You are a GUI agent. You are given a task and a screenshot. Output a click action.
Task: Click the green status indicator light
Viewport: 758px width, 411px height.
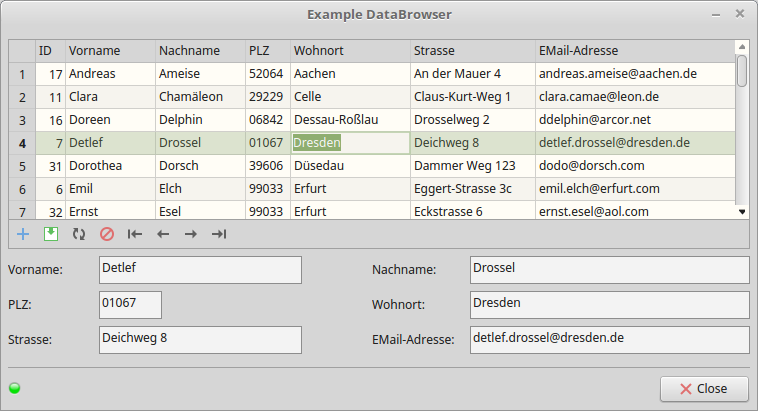coord(15,388)
